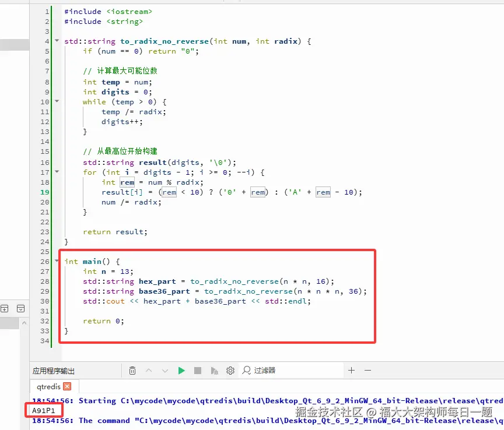Collapse the to_radix_no_reverse function at line 4
The width and height of the screenshot is (504, 430).
click(57, 41)
